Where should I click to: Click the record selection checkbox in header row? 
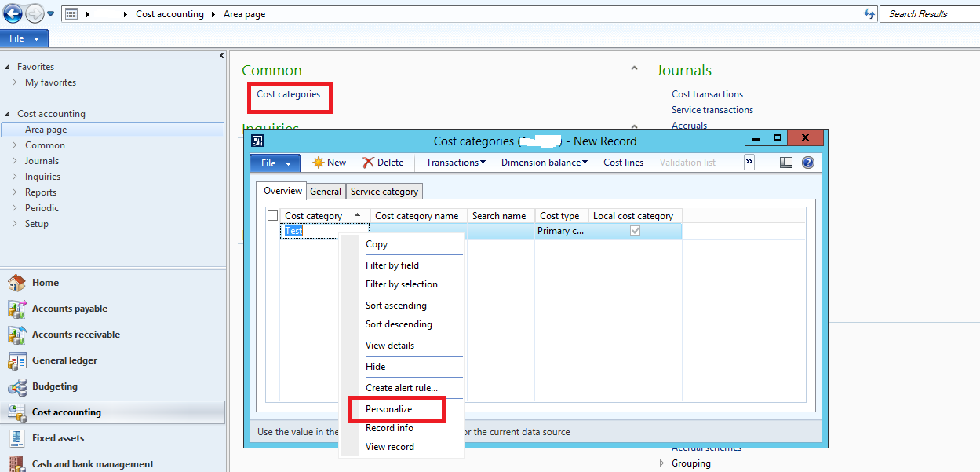[273, 215]
